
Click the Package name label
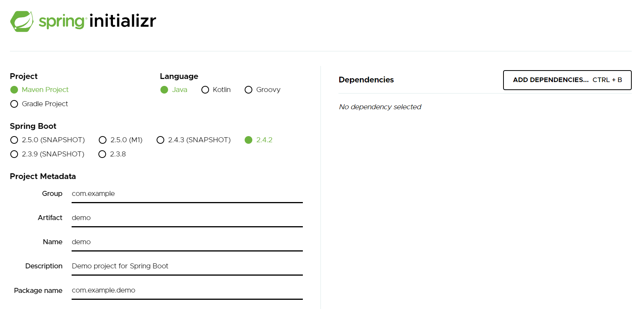pos(38,291)
